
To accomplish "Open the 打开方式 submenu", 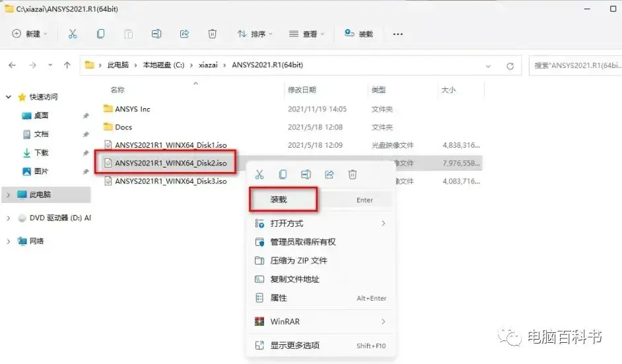I will tap(322, 224).
